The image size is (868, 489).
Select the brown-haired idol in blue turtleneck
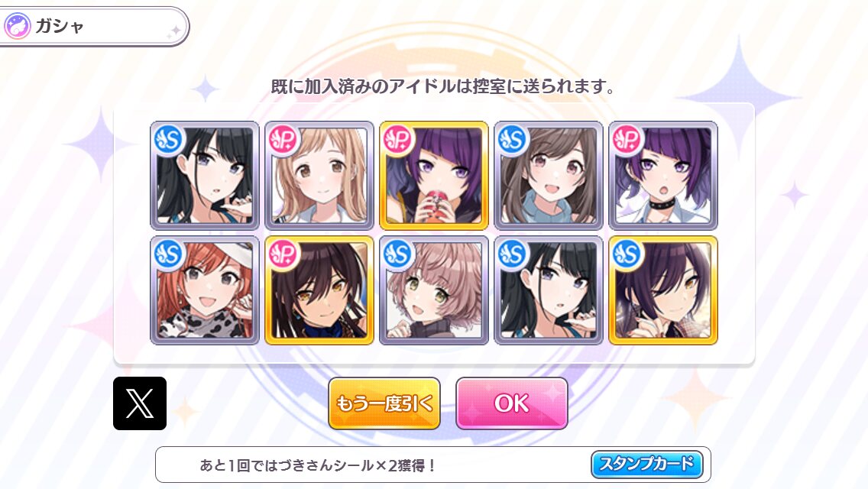click(549, 176)
